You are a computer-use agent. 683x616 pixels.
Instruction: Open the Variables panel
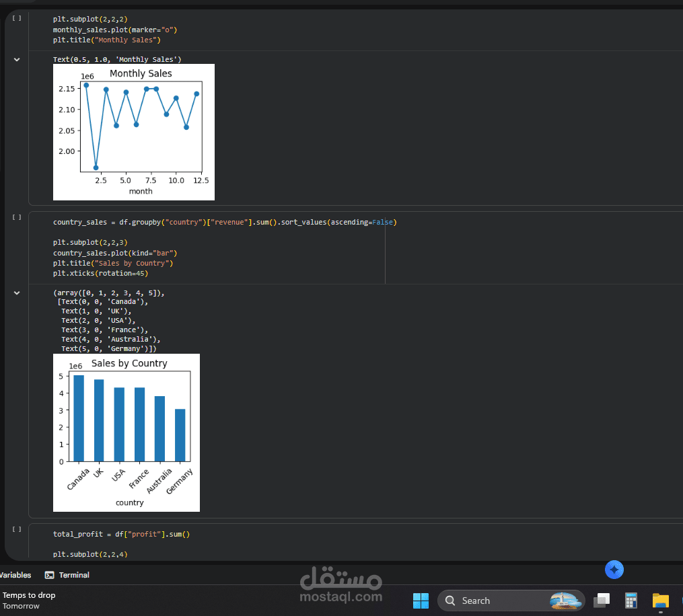click(x=15, y=575)
